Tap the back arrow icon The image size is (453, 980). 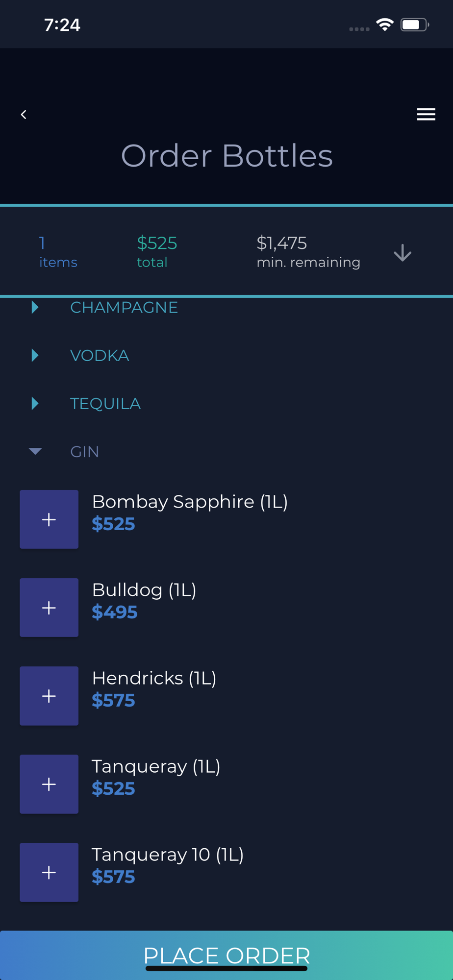coord(24,115)
